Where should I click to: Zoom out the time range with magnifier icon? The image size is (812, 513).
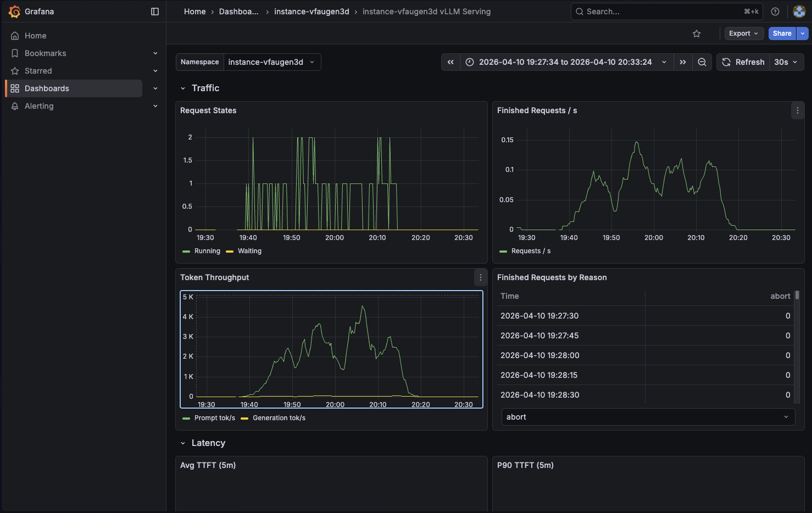click(702, 62)
